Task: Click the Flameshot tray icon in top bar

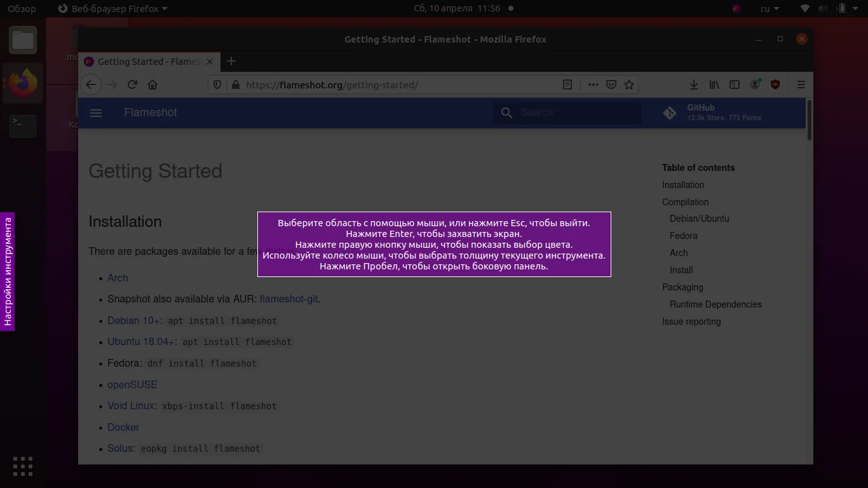Action: 736,9
